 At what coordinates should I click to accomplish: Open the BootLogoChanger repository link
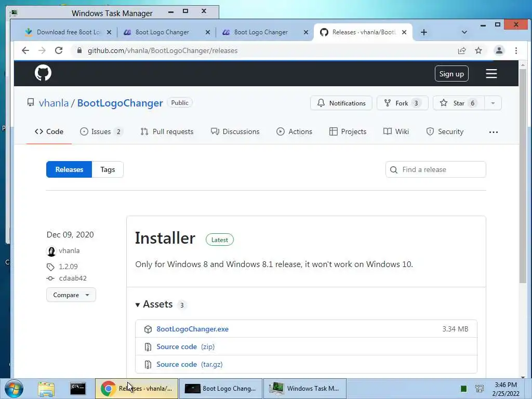(120, 103)
